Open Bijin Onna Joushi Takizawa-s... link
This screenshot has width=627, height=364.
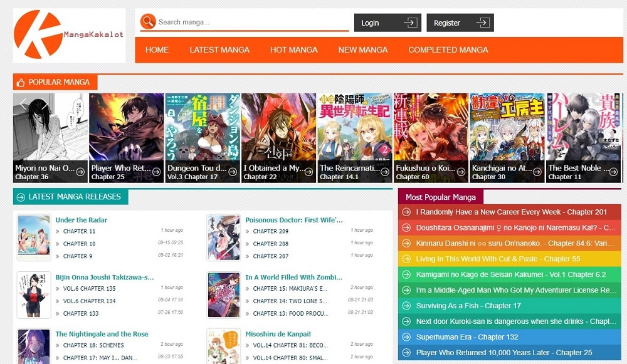tap(104, 278)
